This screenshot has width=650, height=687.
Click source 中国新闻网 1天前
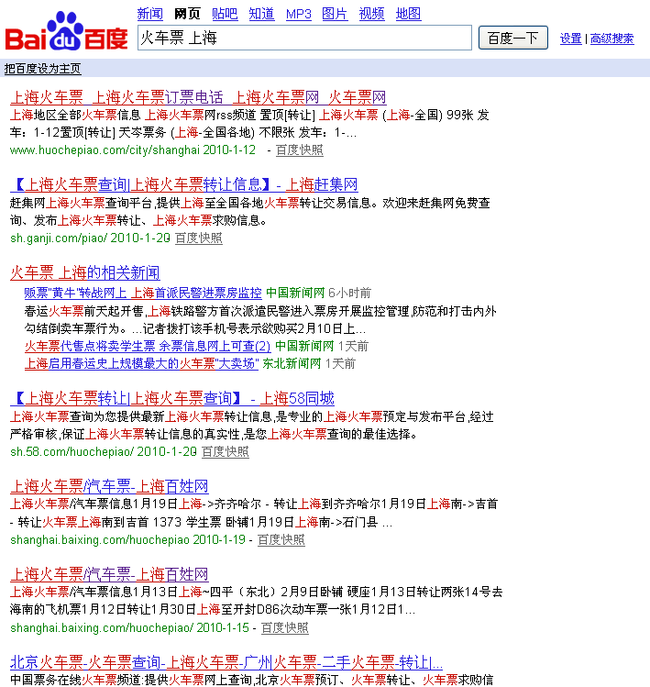pos(321,346)
